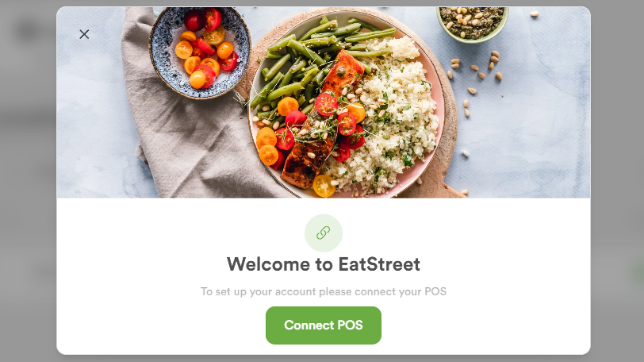
Task: Click the yellow tomato slice at plate bottom
Action: click(324, 186)
